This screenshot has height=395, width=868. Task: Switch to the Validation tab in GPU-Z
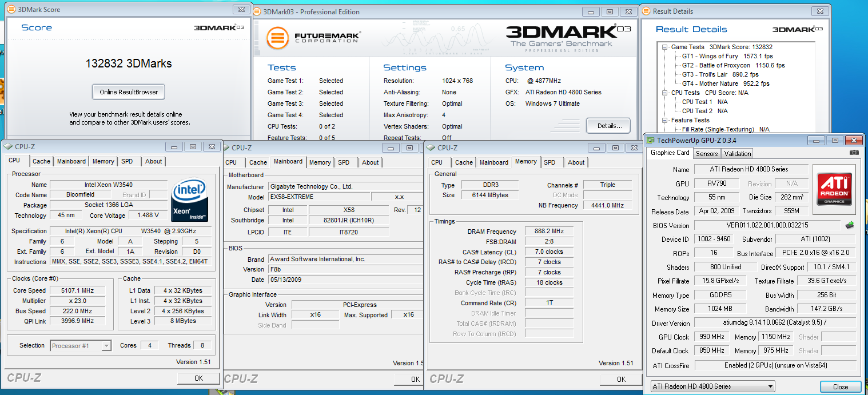pos(737,153)
